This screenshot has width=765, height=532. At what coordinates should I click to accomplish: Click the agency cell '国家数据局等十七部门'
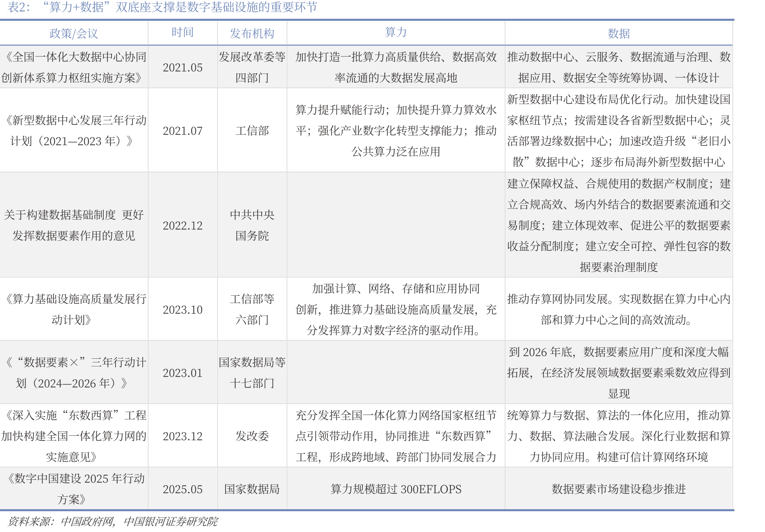(252, 372)
